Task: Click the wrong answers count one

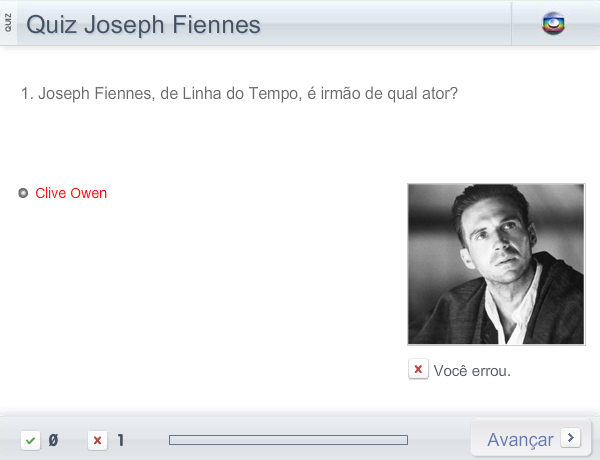Action: coord(121,440)
